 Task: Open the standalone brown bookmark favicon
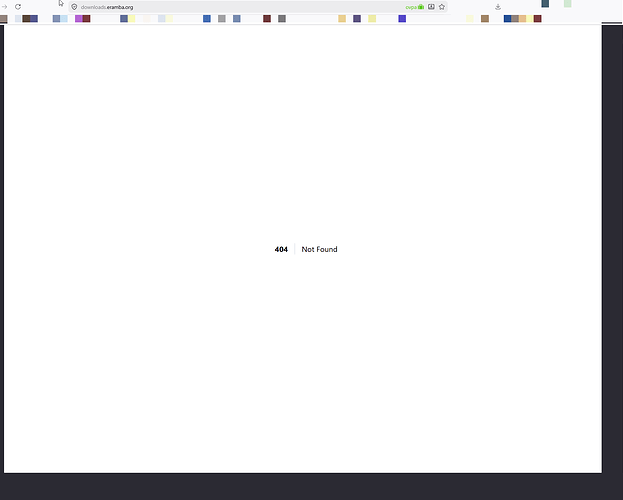pos(485,19)
